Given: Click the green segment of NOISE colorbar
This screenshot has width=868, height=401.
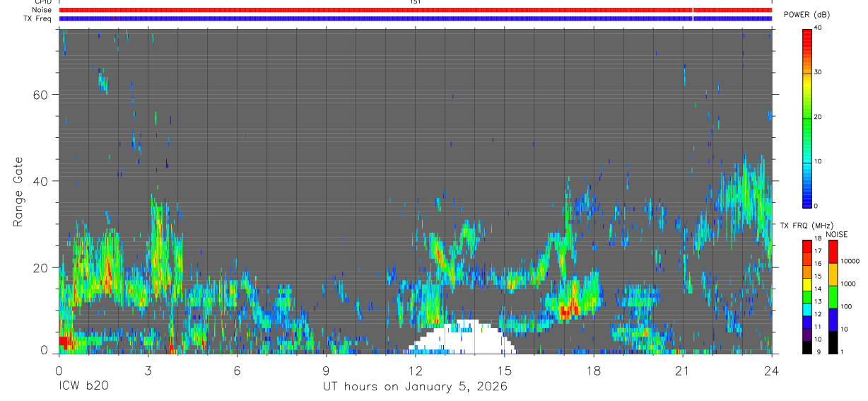Looking at the screenshot, I should tap(833, 297).
